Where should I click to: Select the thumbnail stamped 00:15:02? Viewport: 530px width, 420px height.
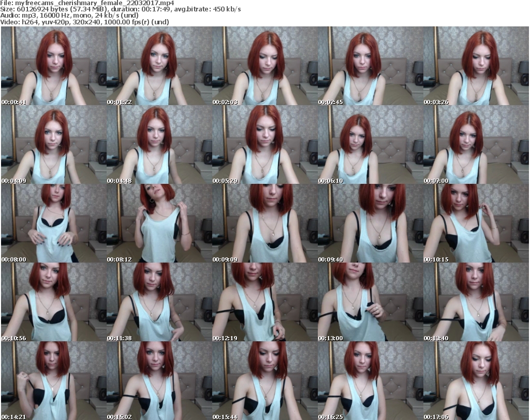(159, 381)
